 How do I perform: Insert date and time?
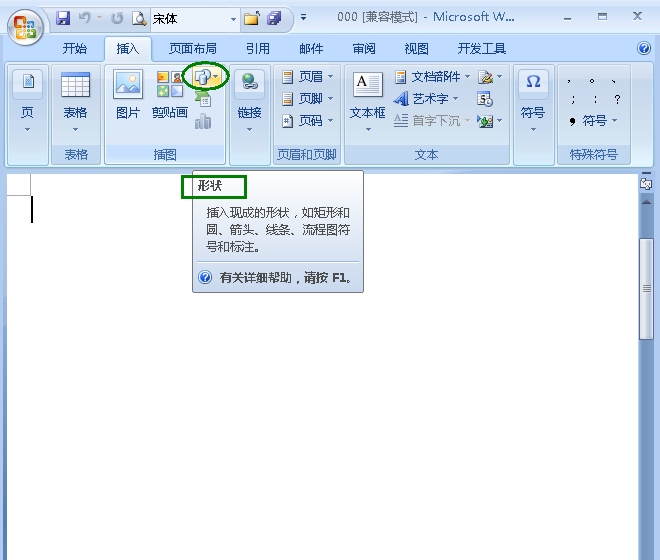(x=485, y=99)
